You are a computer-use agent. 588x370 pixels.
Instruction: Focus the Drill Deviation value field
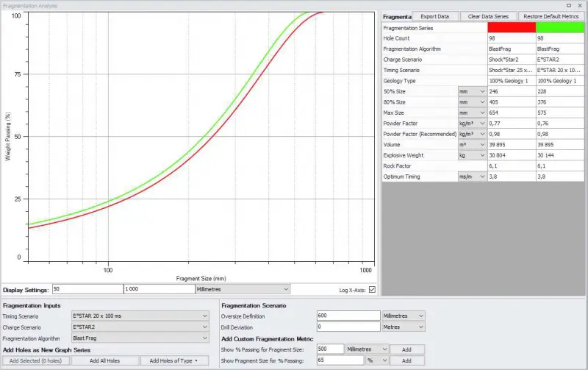coord(348,327)
